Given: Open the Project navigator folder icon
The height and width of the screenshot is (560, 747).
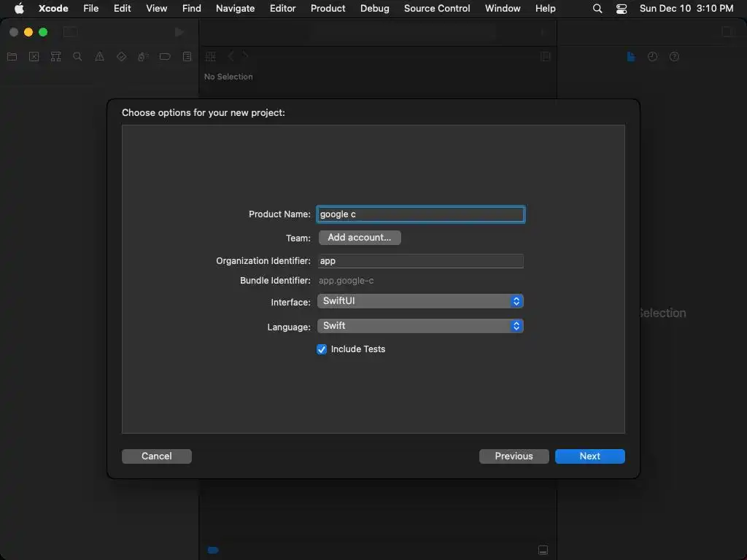Looking at the screenshot, I should [12, 57].
